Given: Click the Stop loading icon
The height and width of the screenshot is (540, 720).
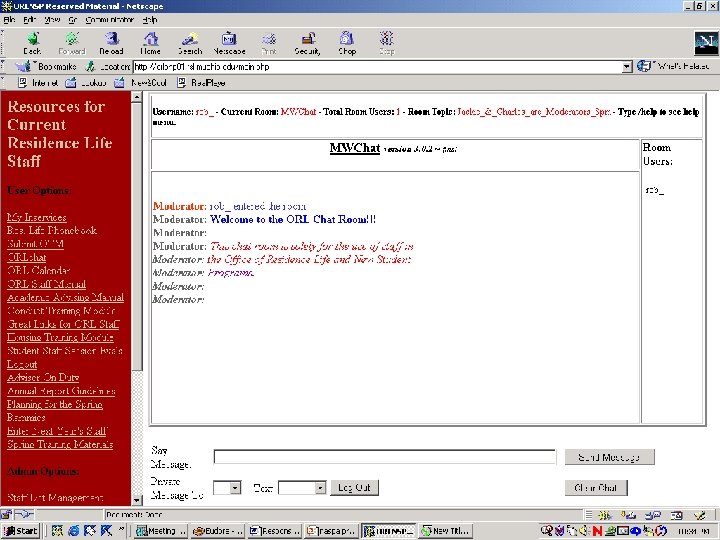Looking at the screenshot, I should point(387,44).
